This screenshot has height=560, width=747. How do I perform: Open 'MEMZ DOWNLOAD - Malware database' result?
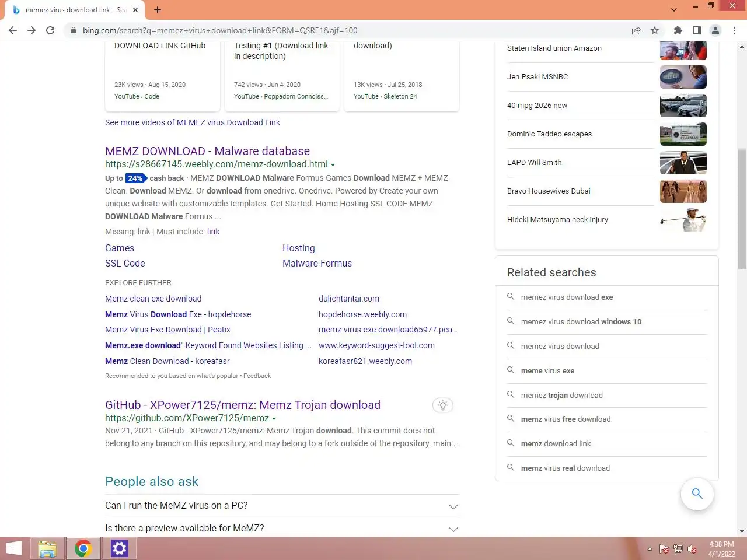207,151
